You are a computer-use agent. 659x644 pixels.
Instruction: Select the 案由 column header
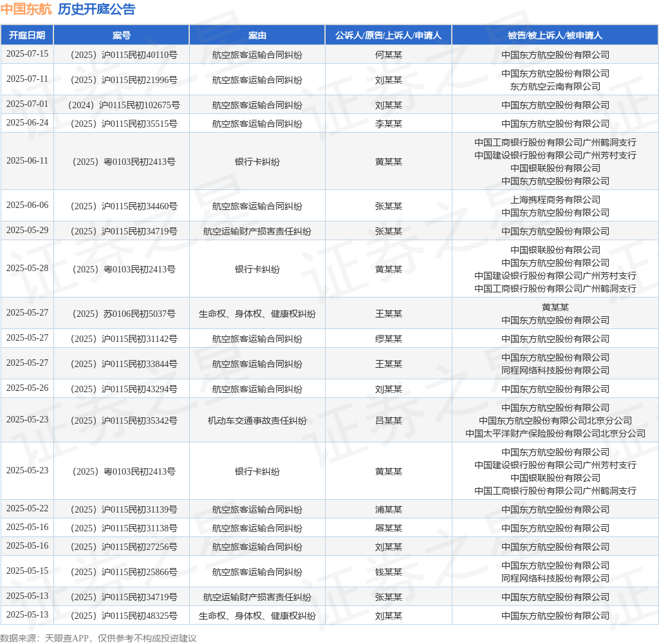tap(257, 35)
